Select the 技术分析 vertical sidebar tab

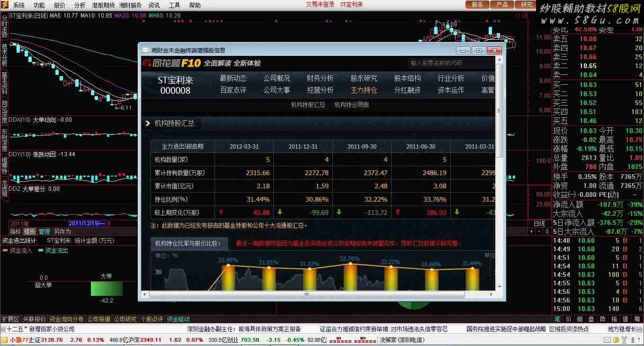click(4, 54)
